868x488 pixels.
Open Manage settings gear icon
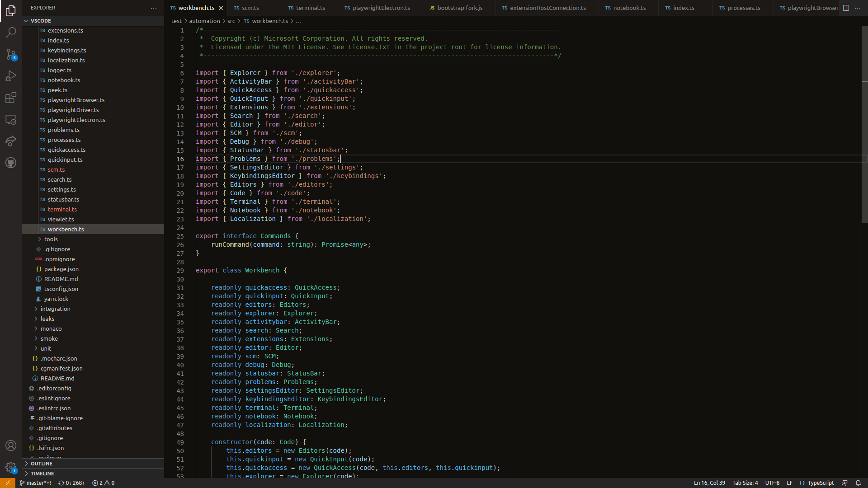click(x=11, y=467)
